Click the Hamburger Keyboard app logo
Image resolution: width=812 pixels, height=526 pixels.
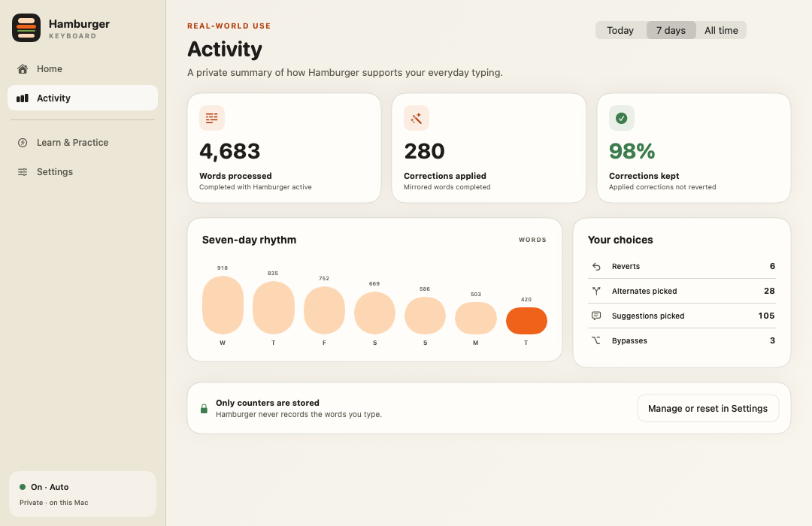pos(26,28)
